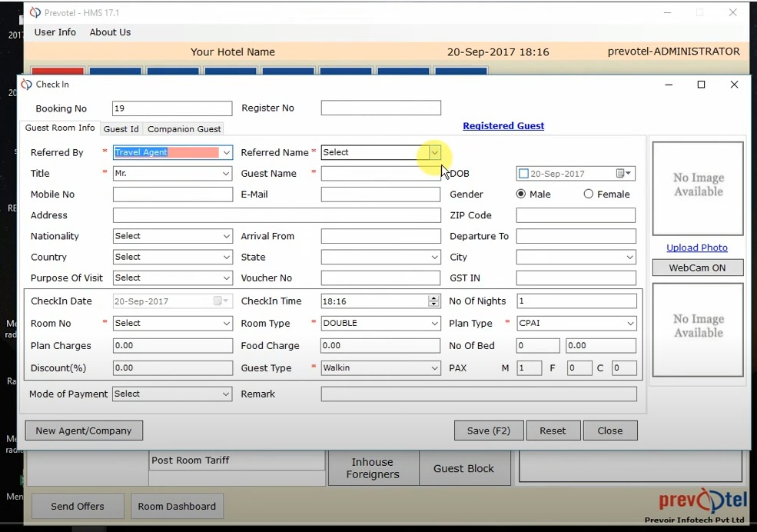The width and height of the screenshot is (757, 532).
Task: Click the guest photo placeholder image
Action: [x=698, y=188]
